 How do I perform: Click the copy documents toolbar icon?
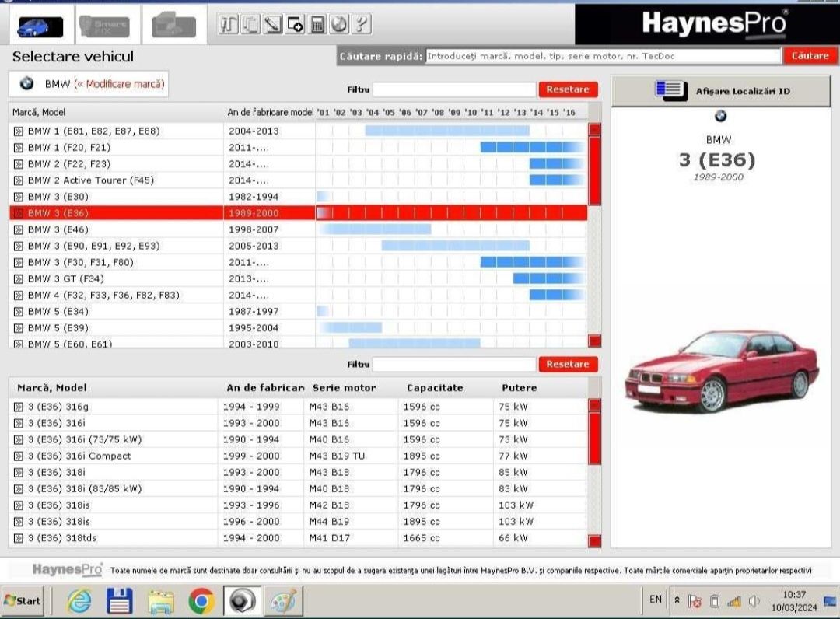click(250, 25)
